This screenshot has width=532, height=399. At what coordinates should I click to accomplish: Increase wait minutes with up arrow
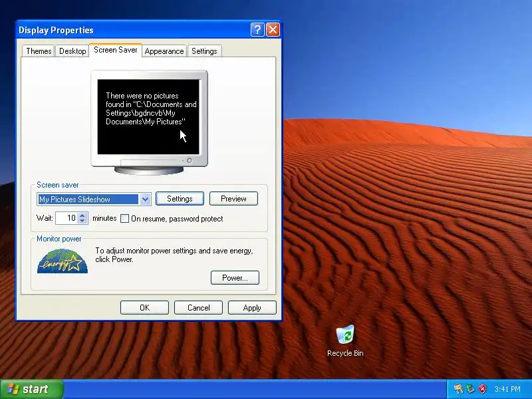click(x=82, y=215)
